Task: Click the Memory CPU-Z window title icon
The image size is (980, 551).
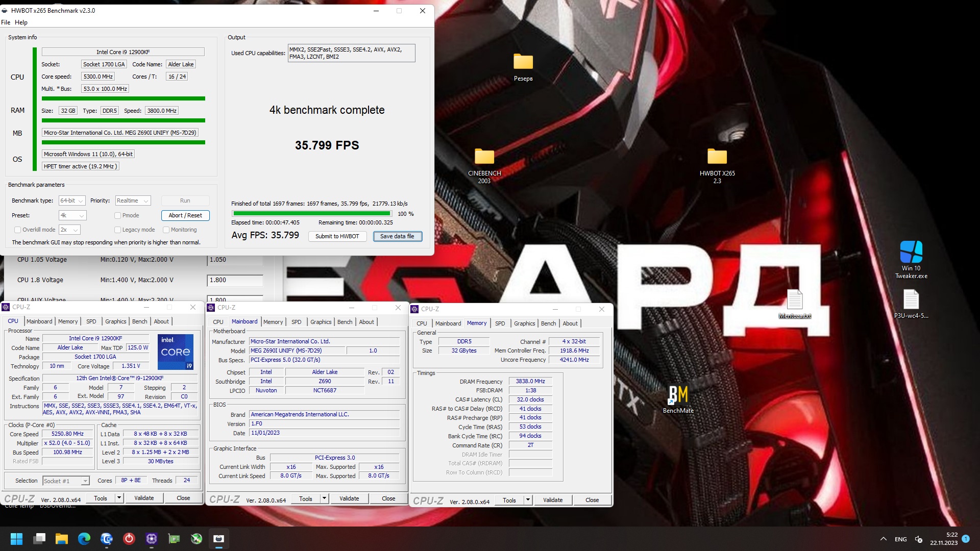Action: click(414, 309)
